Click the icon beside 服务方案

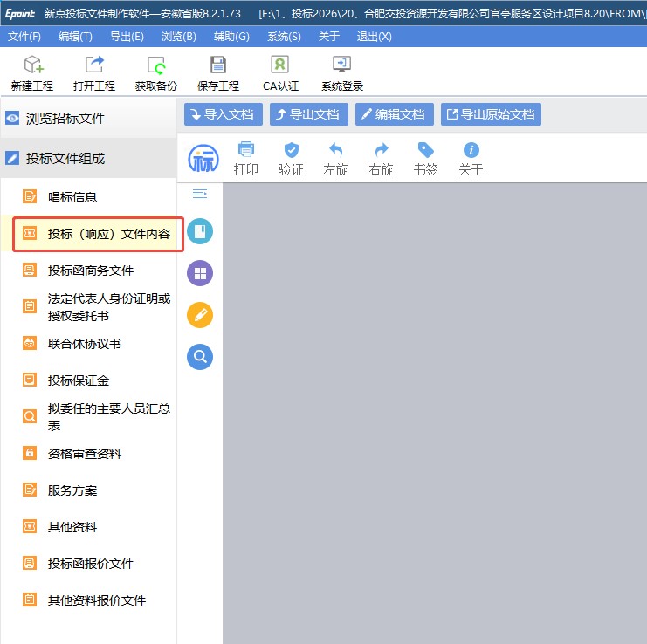click(30, 490)
